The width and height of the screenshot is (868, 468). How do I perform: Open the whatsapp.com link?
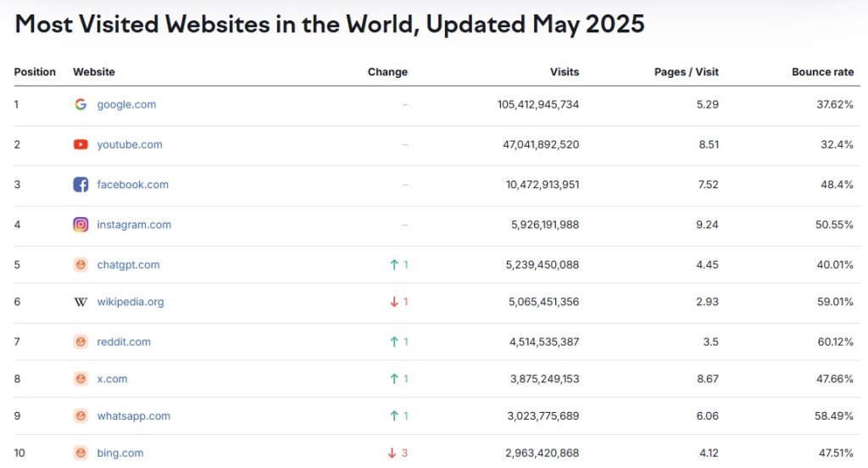tap(134, 416)
